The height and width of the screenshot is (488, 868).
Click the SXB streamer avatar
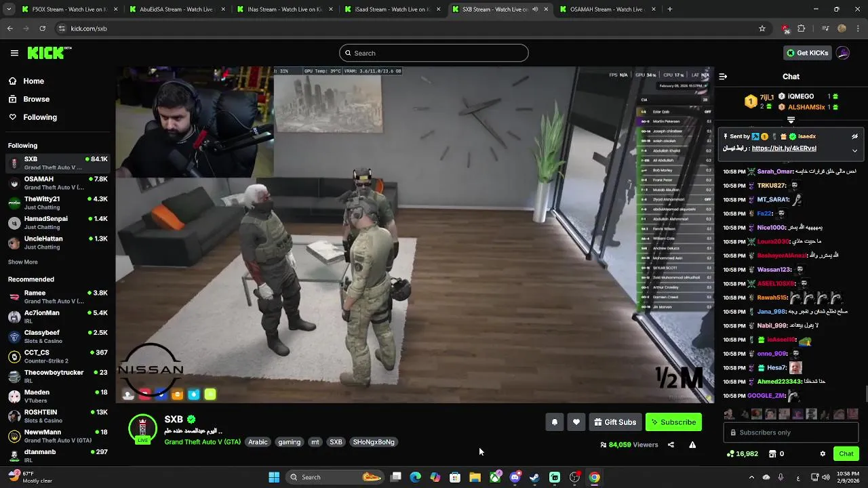pyautogui.click(x=142, y=428)
